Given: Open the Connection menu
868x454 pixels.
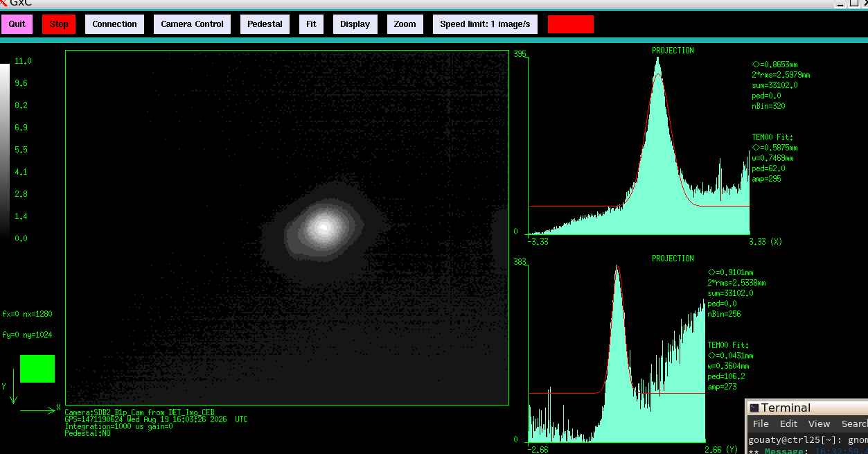Looking at the screenshot, I should tap(115, 24).
